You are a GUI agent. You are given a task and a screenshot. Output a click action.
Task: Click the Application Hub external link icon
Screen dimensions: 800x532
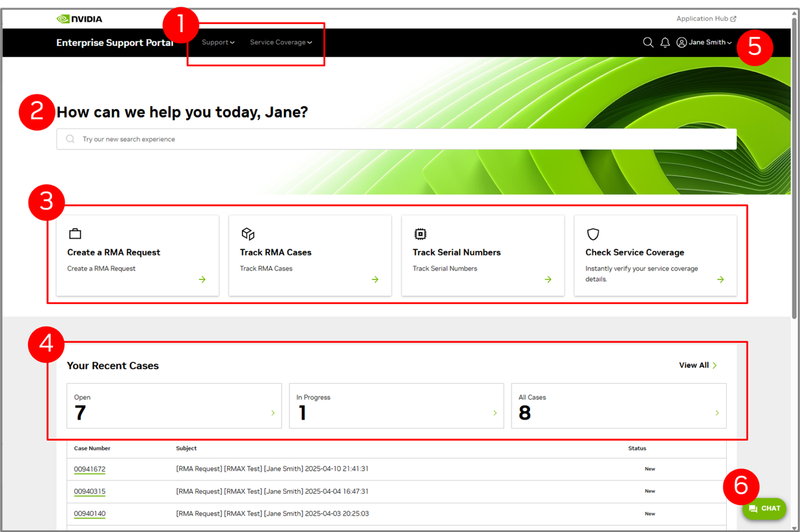click(733, 19)
